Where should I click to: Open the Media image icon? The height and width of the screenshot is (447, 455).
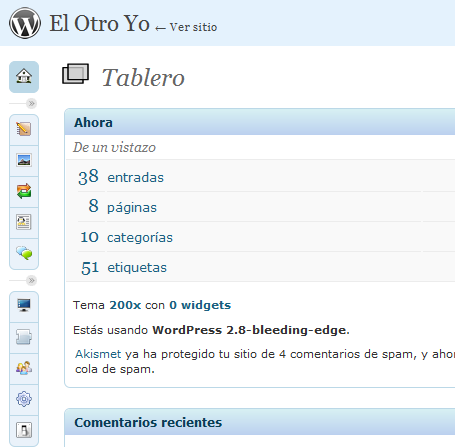[24, 160]
